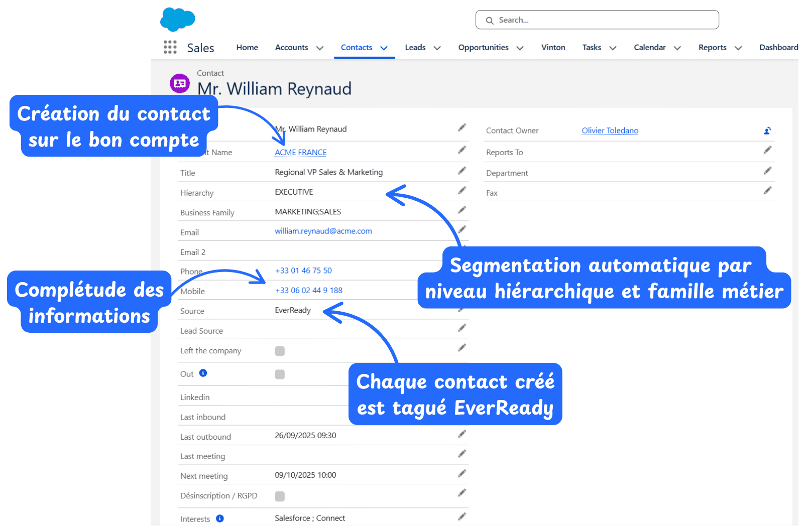This screenshot has height=532, width=805.
Task: Edit the Left the company pencil icon
Action: [462, 348]
